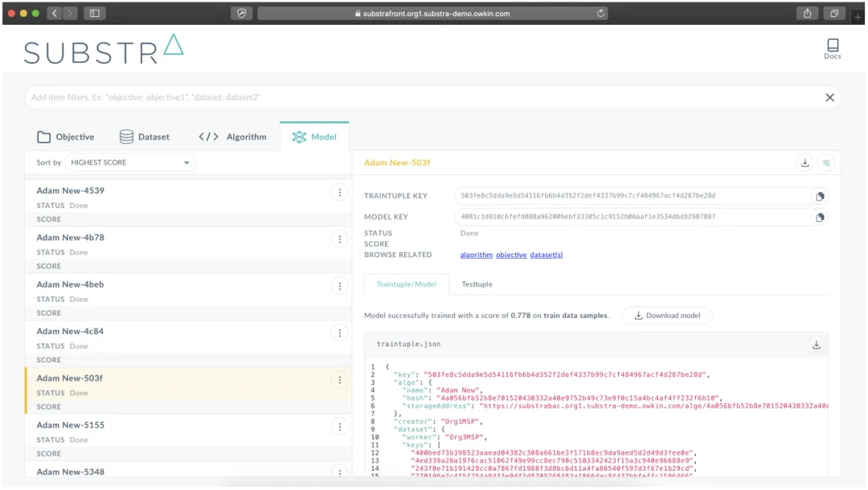Open the Sort by HIGHEST SCORE dropdown

point(130,163)
